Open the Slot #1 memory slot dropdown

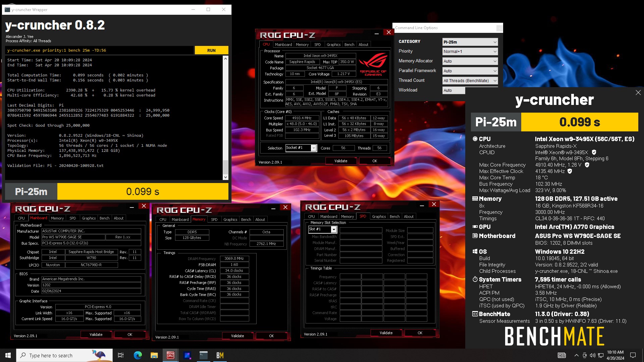click(322, 229)
